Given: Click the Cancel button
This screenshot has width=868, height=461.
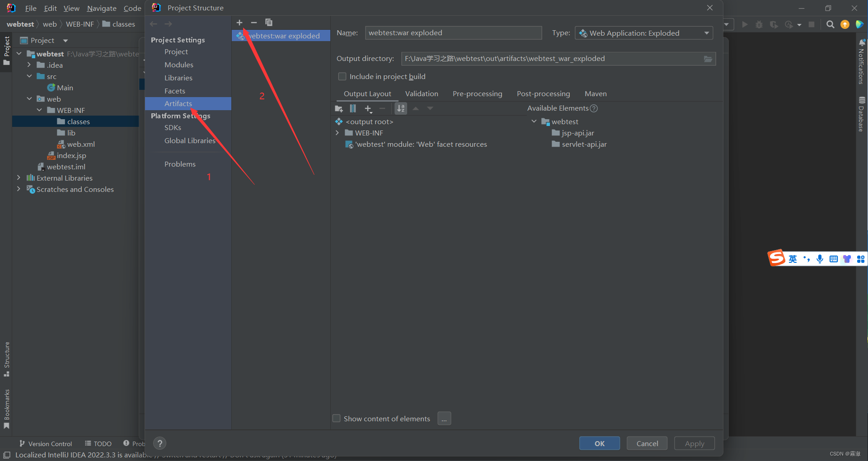Looking at the screenshot, I should 647,443.
